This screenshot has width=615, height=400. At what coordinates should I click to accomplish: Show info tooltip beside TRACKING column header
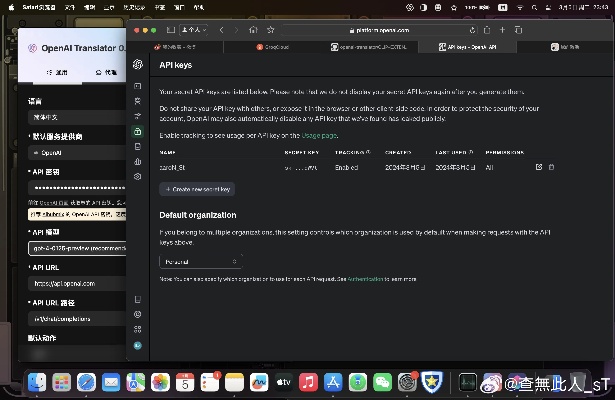pos(368,152)
